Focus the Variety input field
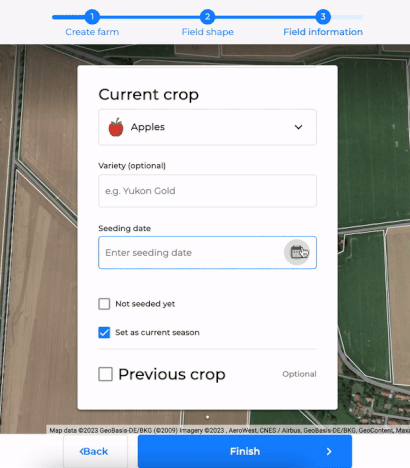The width and height of the screenshot is (410, 468). 207,191
